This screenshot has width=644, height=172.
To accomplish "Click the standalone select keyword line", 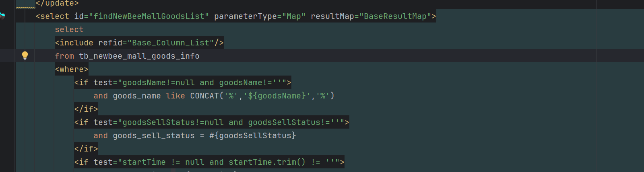I will point(69,30).
